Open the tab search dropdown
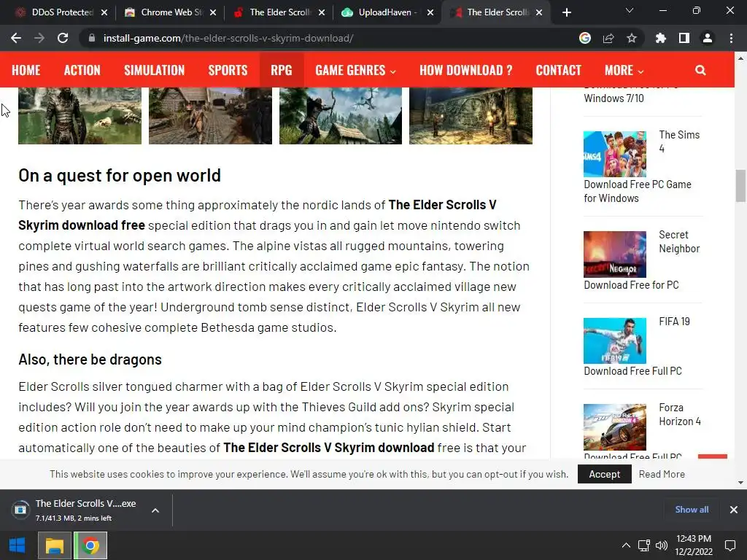This screenshot has width=747, height=560. point(630,10)
